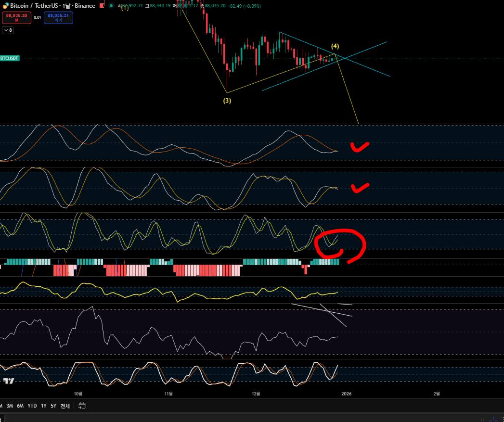Select the (3) Elliott wave label
This screenshot has width=504, height=422.
pyautogui.click(x=227, y=101)
